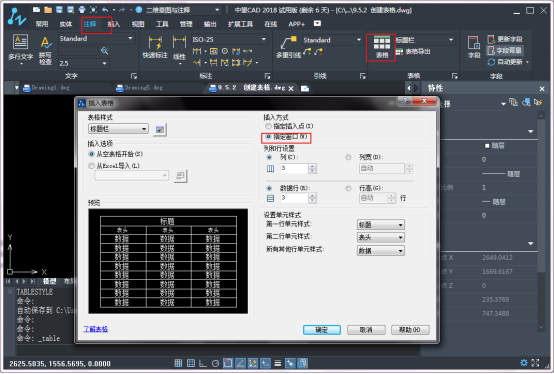Toggle the snap grid icon in status bar

(178, 363)
